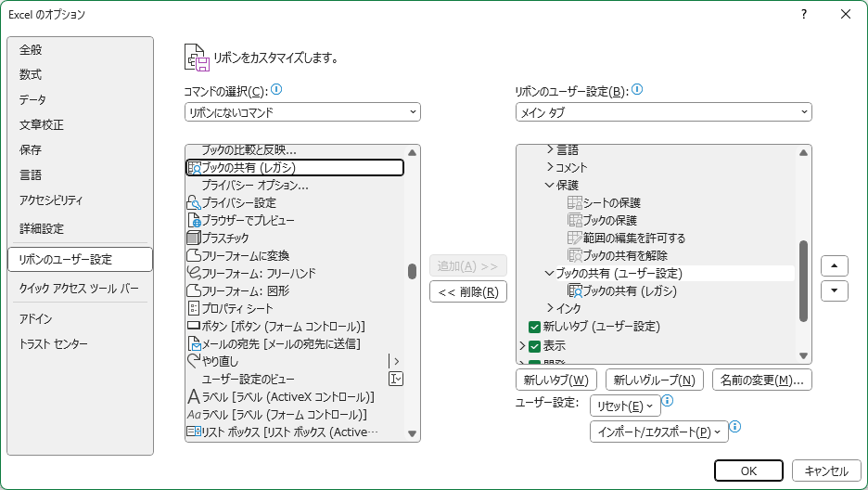
Task: Open the コマンドの選択 dropdown
Action: (302, 112)
